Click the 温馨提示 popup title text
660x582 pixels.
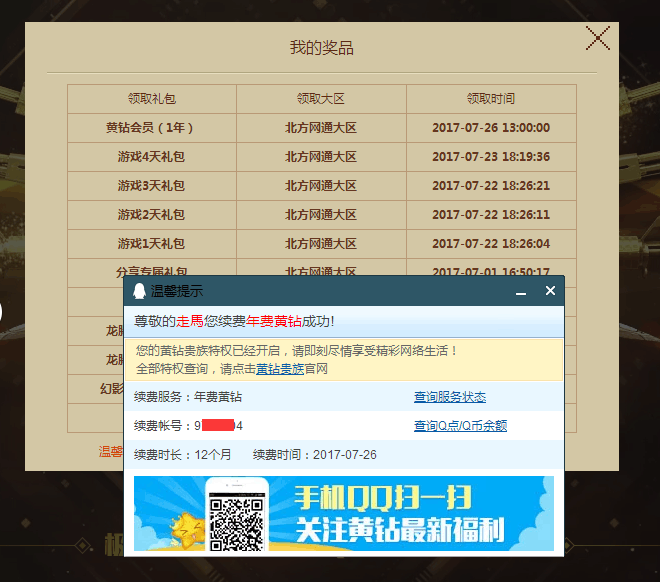[x=177, y=291]
